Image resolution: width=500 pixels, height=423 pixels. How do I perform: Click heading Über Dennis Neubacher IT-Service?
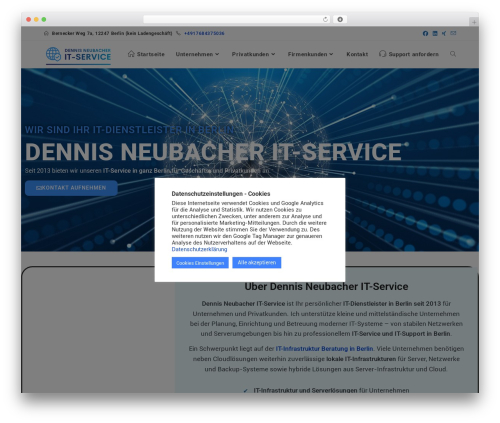(326, 287)
